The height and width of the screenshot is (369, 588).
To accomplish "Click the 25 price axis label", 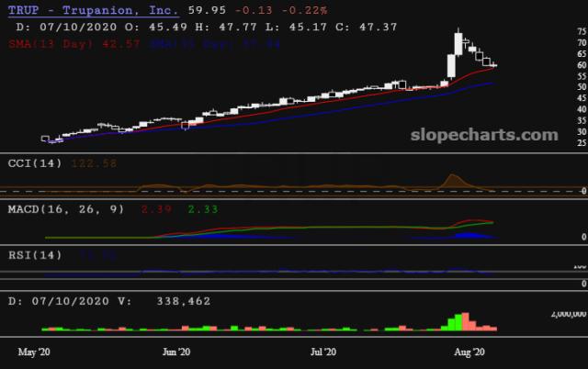I will tap(582, 142).
